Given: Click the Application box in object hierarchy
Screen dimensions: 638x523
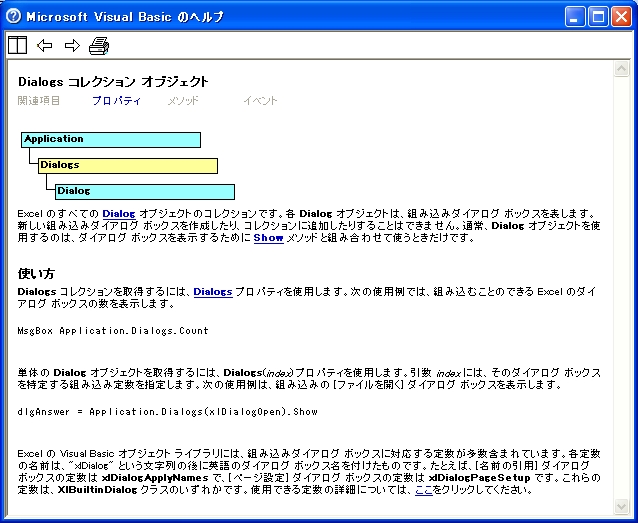Looking at the screenshot, I should (x=111, y=140).
